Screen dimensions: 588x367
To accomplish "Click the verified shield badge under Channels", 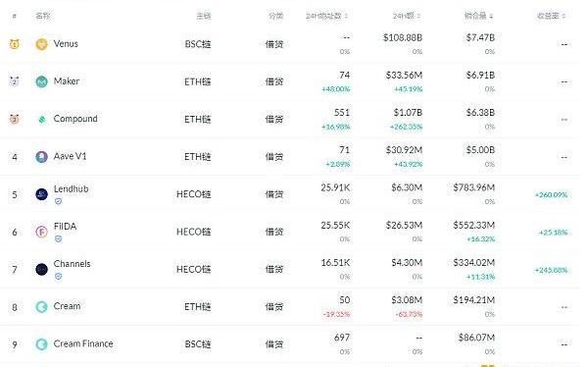I will point(58,277).
